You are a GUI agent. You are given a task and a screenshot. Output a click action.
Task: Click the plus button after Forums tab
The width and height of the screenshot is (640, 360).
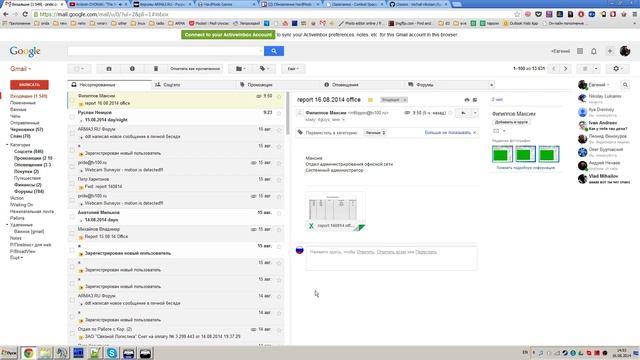point(491,84)
